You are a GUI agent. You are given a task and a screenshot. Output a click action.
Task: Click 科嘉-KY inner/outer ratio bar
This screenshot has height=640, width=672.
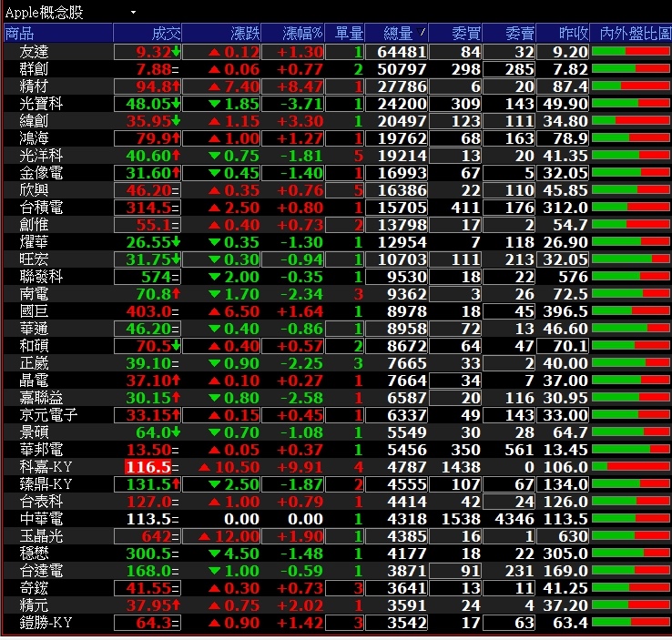point(631,467)
